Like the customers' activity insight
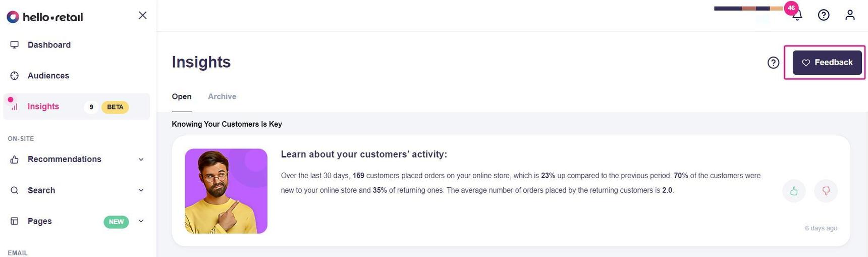 tap(794, 191)
